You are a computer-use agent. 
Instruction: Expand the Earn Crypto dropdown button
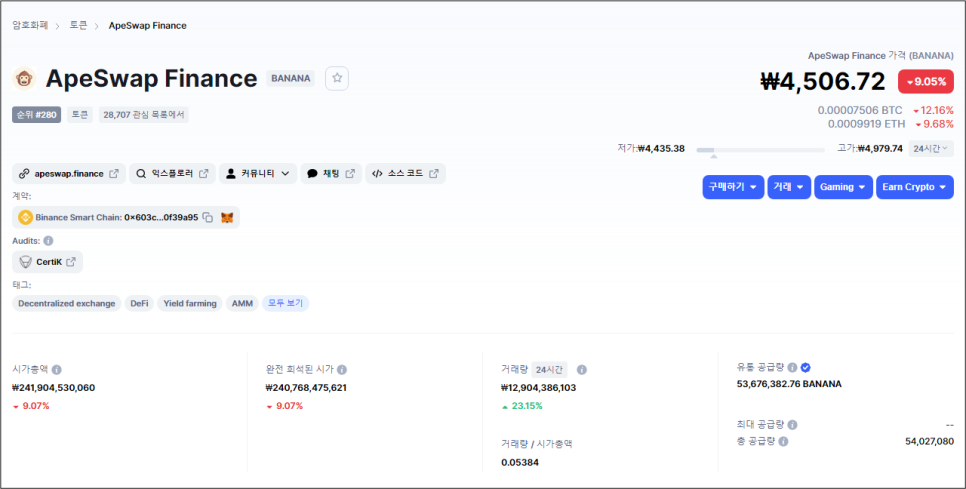[x=915, y=187]
